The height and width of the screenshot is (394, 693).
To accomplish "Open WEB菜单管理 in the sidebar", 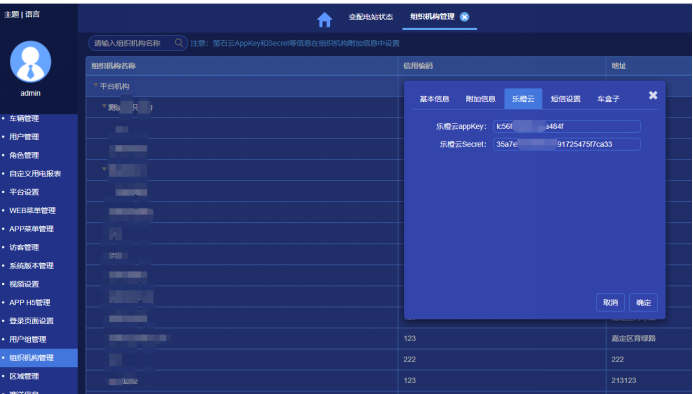I will 33,211.
